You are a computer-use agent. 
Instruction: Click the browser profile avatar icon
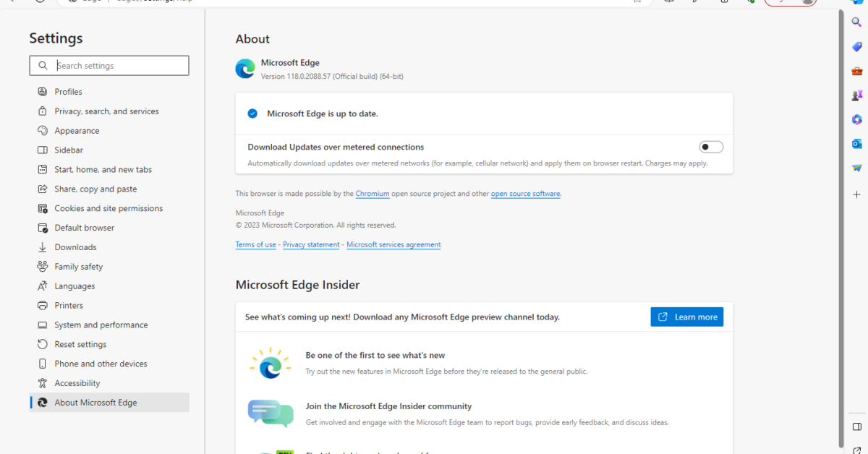[x=808, y=3]
